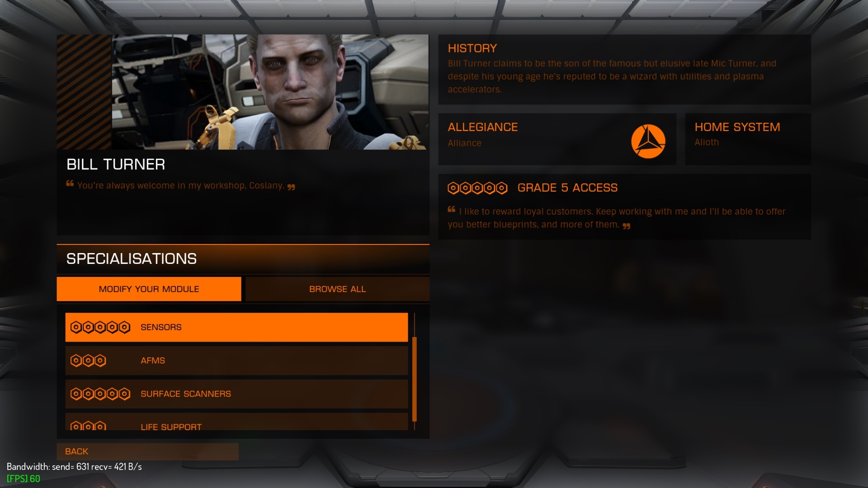The width and height of the screenshot is (868, 488).
Task: Click the Grade 5 Access rank icons
Action: point(477,188)
